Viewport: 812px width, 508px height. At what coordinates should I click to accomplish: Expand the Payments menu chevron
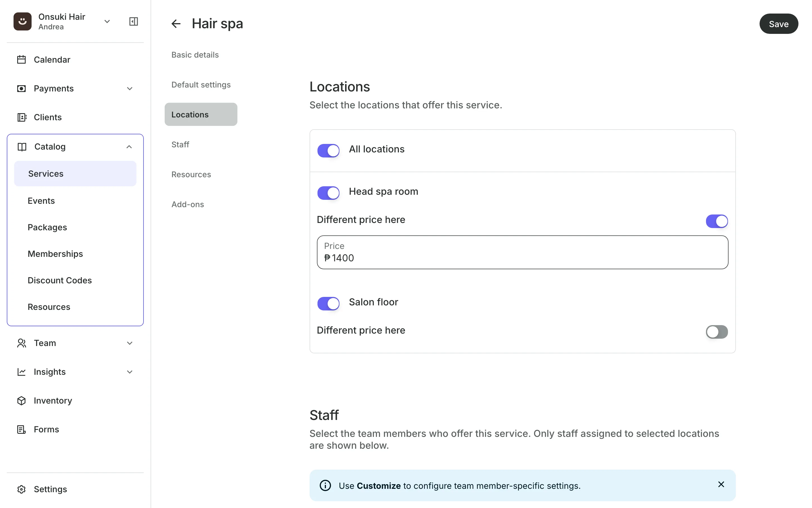click(x=130, y=89)
